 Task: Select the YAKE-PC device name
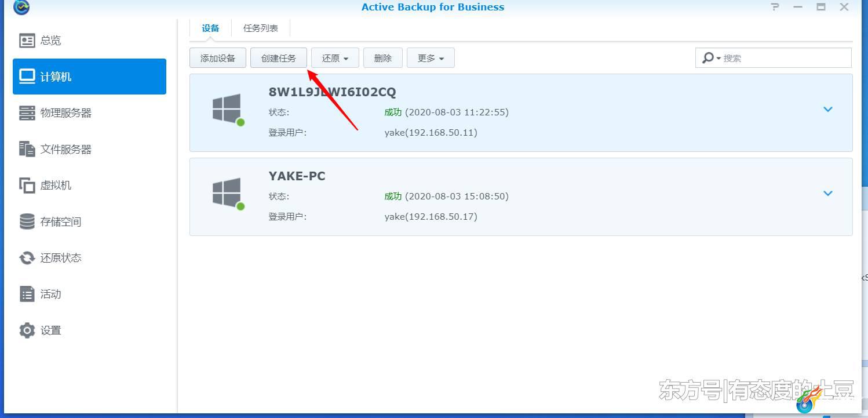pos(297,176)
